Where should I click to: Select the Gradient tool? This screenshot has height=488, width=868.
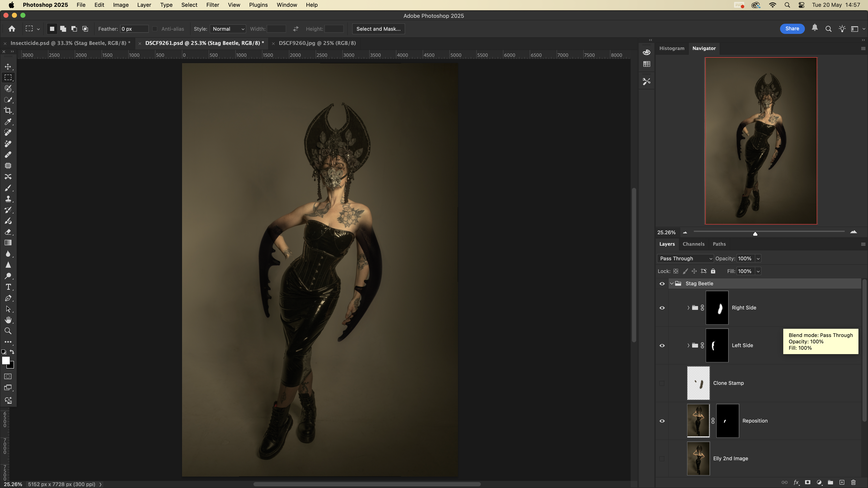(x=8, y=243)
